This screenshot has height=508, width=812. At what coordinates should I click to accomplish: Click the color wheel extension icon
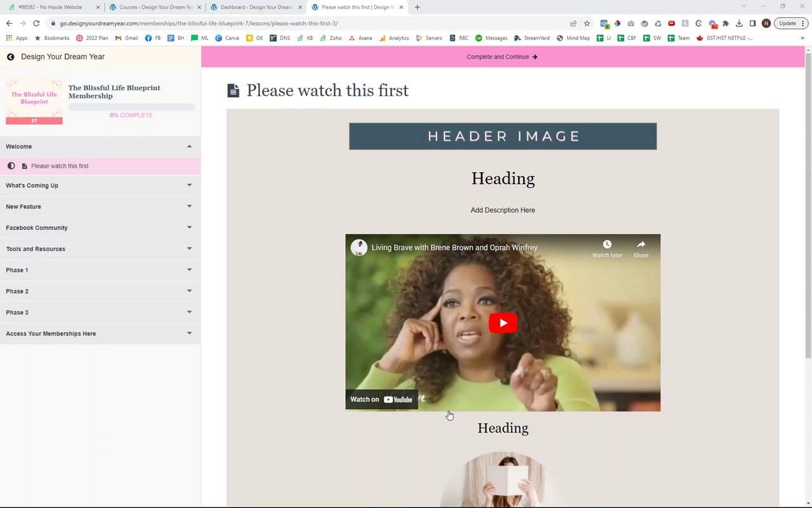[x=617, y=23]
